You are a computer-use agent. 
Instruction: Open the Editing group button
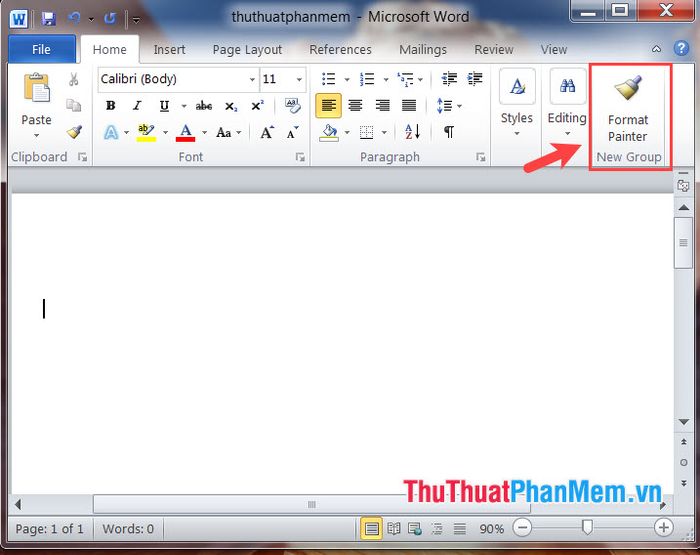tap(567, 103)
